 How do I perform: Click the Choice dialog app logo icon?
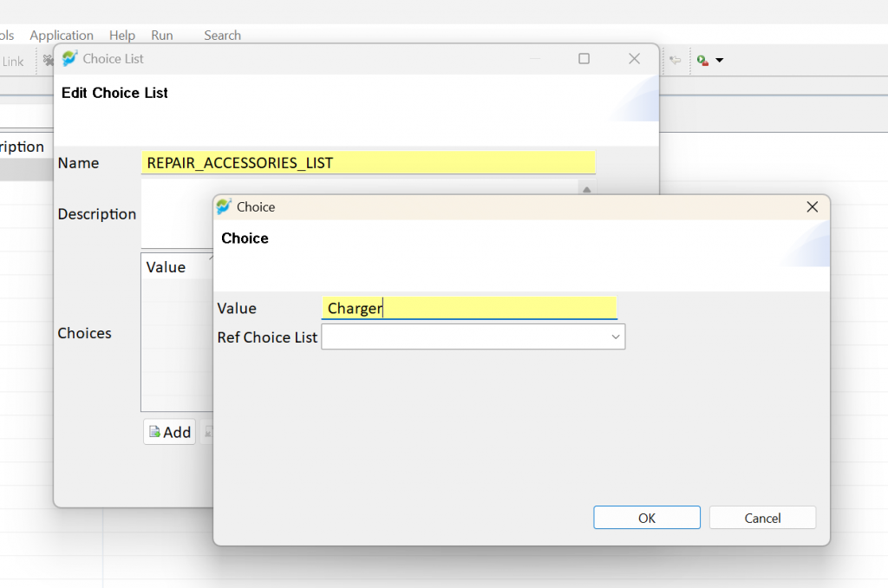(x=225, y=206)
